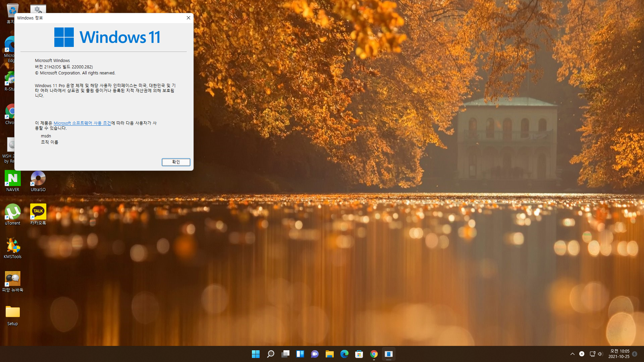The width and height of the screenshot is (644, 362).
Task: Launch Microsoft Edge from taskbar
Action: coord(344,354)
